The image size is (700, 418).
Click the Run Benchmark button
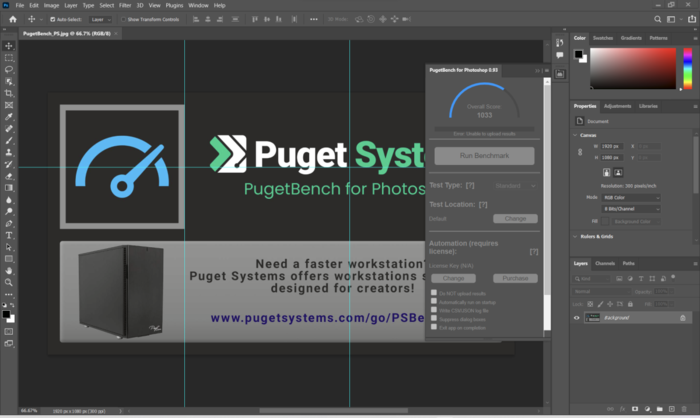click(x=484, y=156)
